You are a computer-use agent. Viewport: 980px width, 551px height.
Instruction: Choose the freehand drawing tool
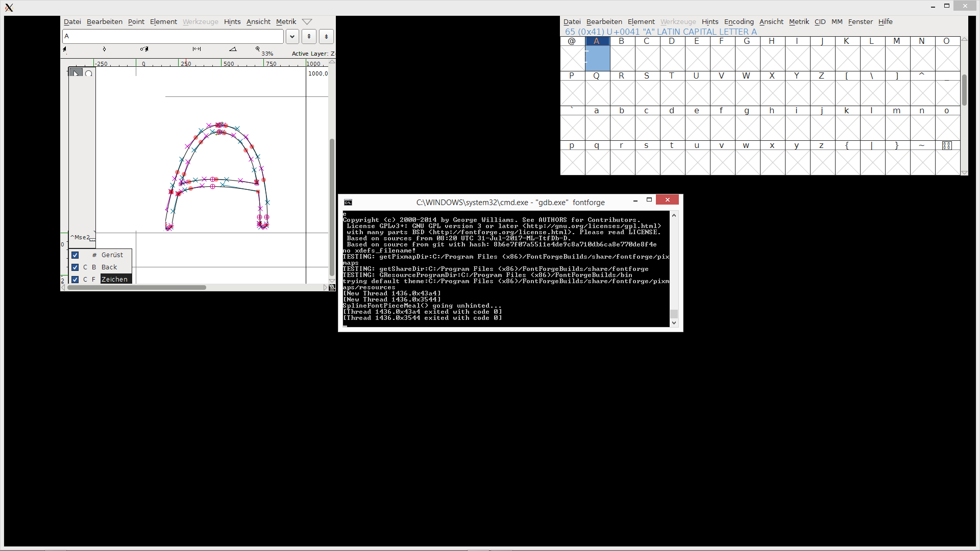coord(144,49)
